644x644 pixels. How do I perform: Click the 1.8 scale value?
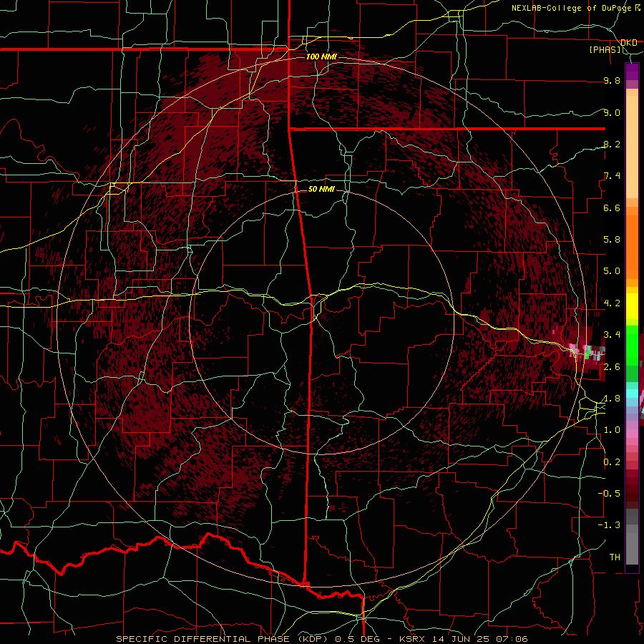point(612,399)
